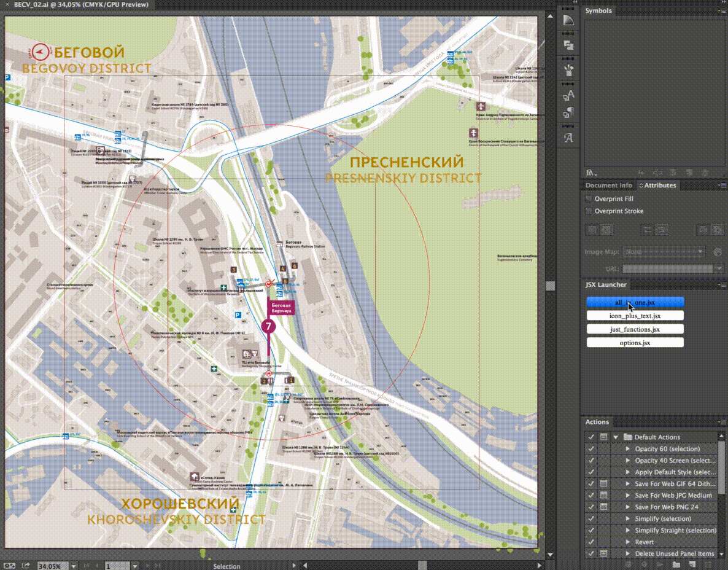Click the artboard number field
Viewport: 728px width, 570px height.
[x=117, y=566]
